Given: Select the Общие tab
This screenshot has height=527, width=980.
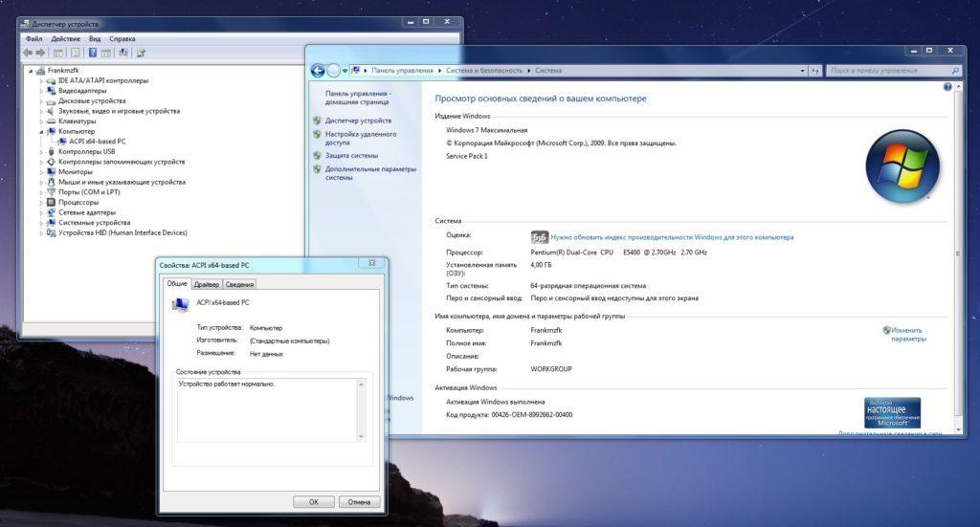Looking at the screenshot, I should 177,283.
